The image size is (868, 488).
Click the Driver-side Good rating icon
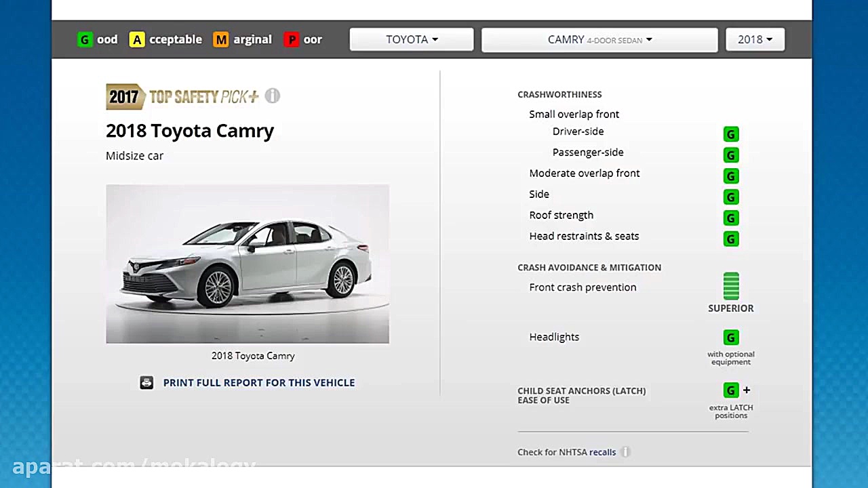(x=731, y=134)
